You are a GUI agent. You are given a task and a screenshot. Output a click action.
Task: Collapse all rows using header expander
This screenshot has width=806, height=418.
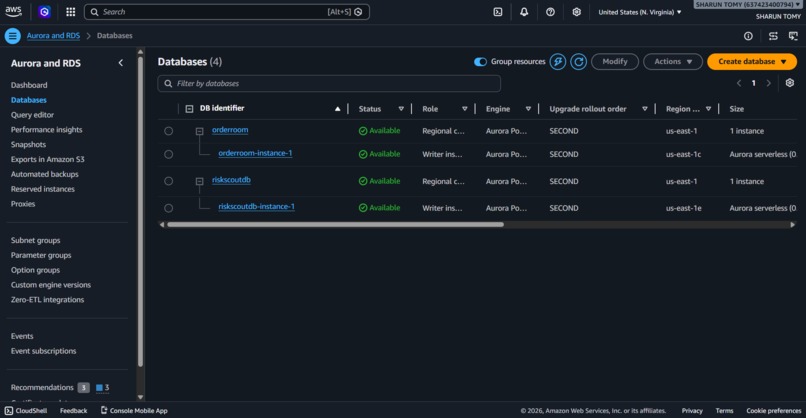pyautogui.click(x=189, y=109)
